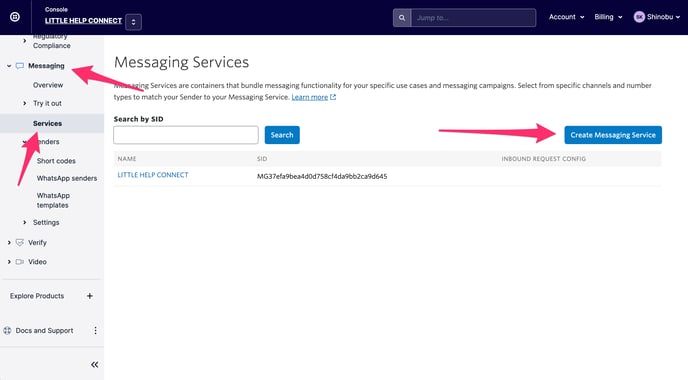Click Create Messaging Service button
The height and width of the screenshot is (380, 688).
[x=613, y=135]
